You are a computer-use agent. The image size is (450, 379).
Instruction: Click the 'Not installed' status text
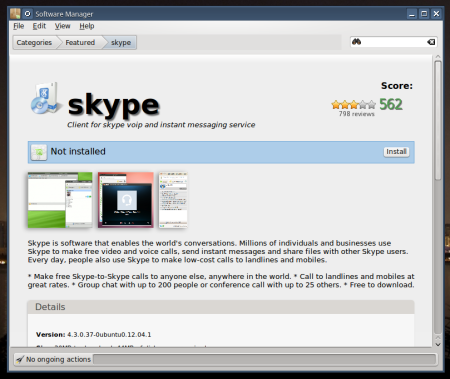[78, 151]
